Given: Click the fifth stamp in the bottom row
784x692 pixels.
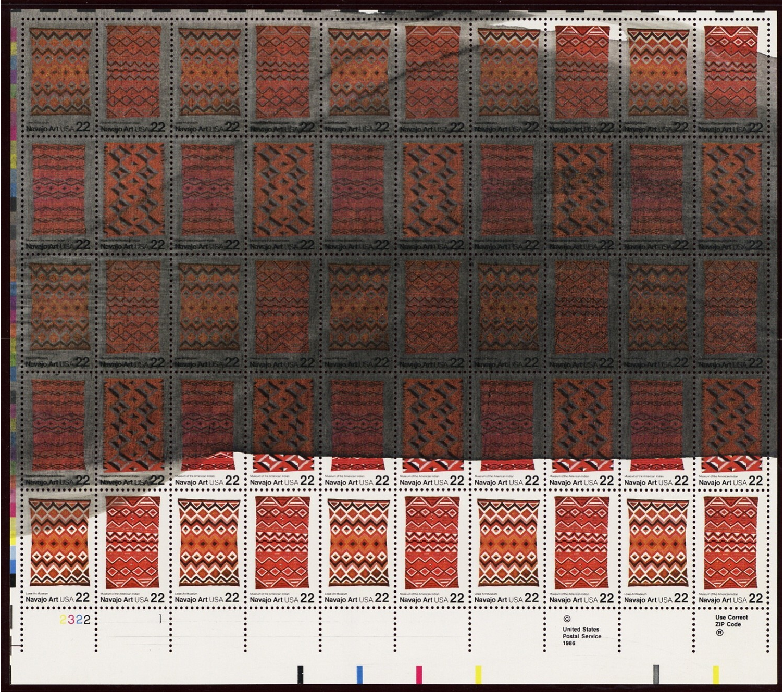Looking at the screenshot, I should click(357, 549).
